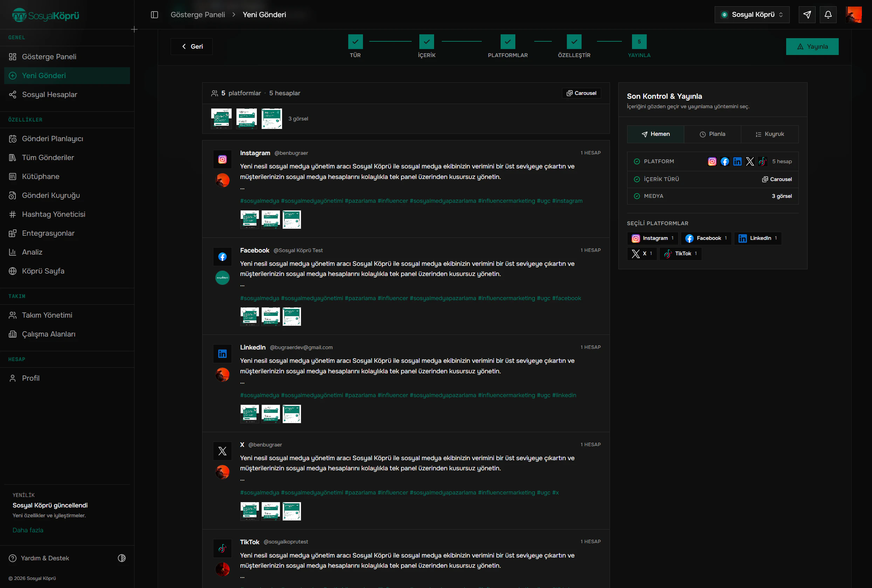Screen dimensions: 872x588
Task: Click the Gösterge Paneli breadcrumb
Action: pos(198,15)
